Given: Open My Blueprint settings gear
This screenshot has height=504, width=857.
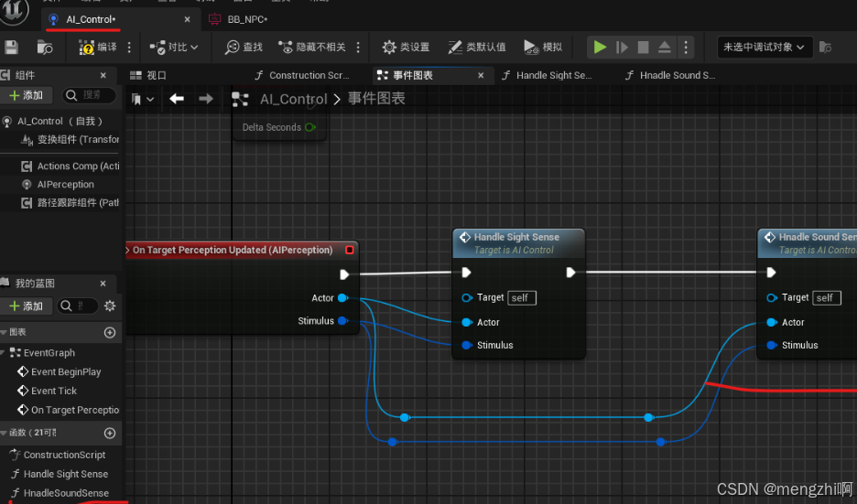Looking at the screenshot, I should tap(110, 306).
